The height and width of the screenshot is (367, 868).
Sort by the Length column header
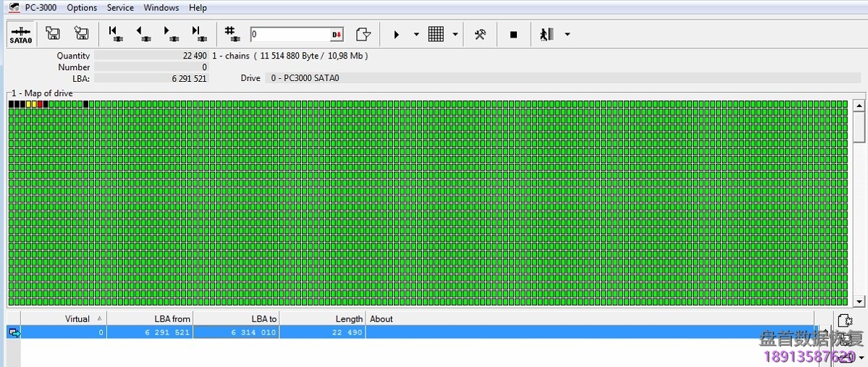(x=322, y=319)
